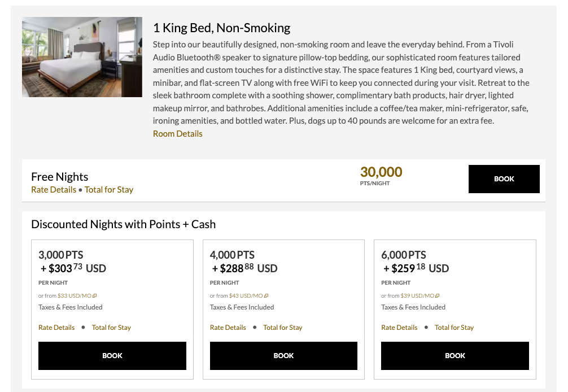This screenshot has height=392, width=568.
Task: Open Rate Details for the 6,000 points offer
Action: pyautogui.click(x=399, y=327)
